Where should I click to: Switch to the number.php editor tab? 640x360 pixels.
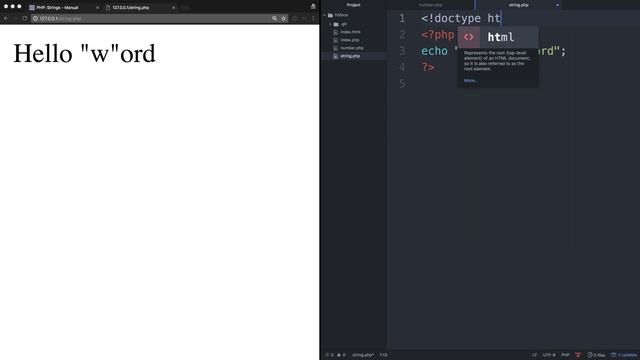431,5
